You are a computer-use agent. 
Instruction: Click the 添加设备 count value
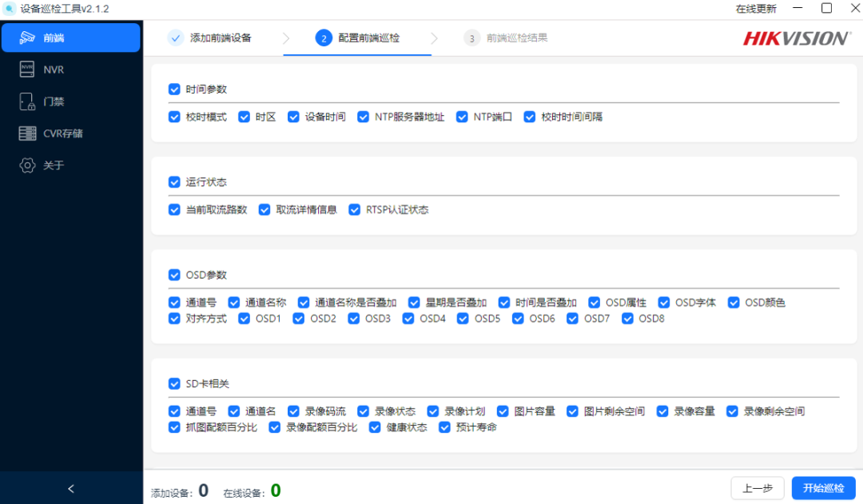tap(204, 490)
